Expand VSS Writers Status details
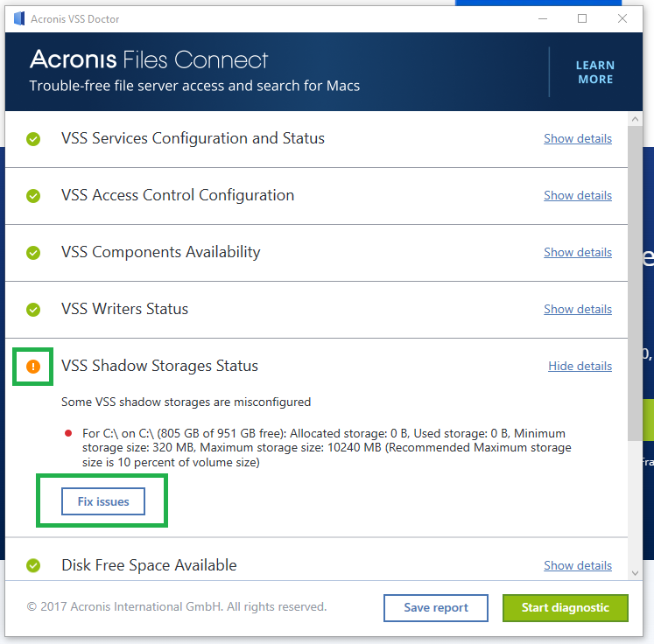The image size is (654, 644). (x=577, y=310)
